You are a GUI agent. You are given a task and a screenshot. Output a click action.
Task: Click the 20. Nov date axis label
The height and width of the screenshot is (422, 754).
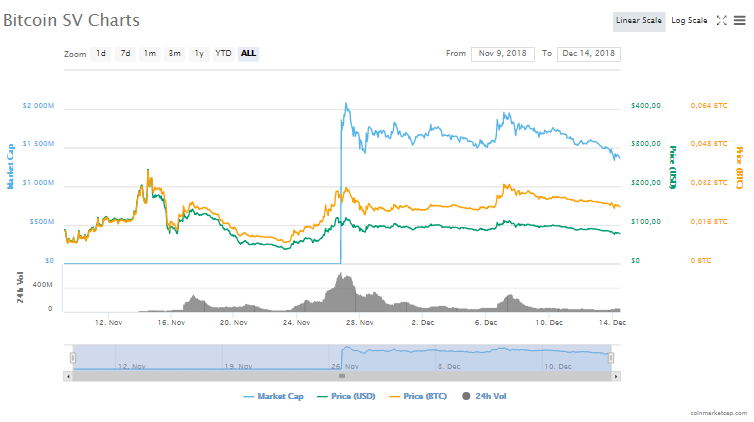pos(234,323)
